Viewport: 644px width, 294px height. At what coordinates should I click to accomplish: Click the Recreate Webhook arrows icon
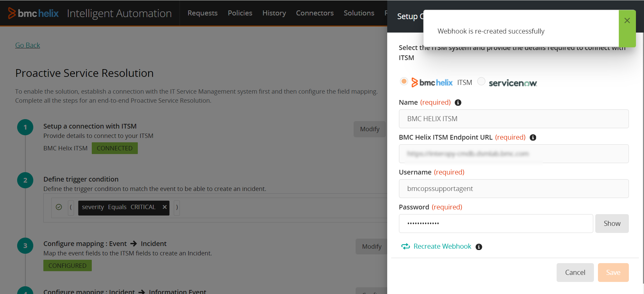pos(406,246)
